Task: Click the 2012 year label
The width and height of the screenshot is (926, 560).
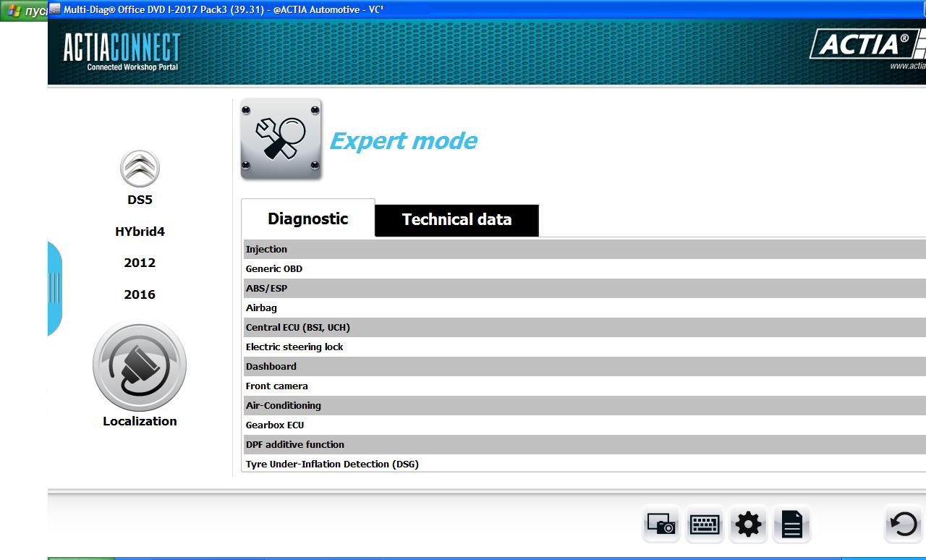Action: [x=140, y=263]
